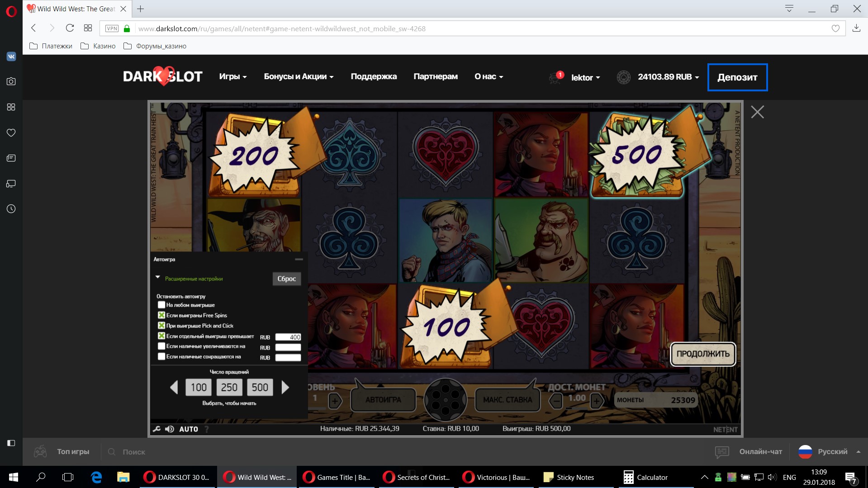Open tabs sync icon in sidebar
The width and height of the screenshot is (868, 488).
(x=11, y=184)
